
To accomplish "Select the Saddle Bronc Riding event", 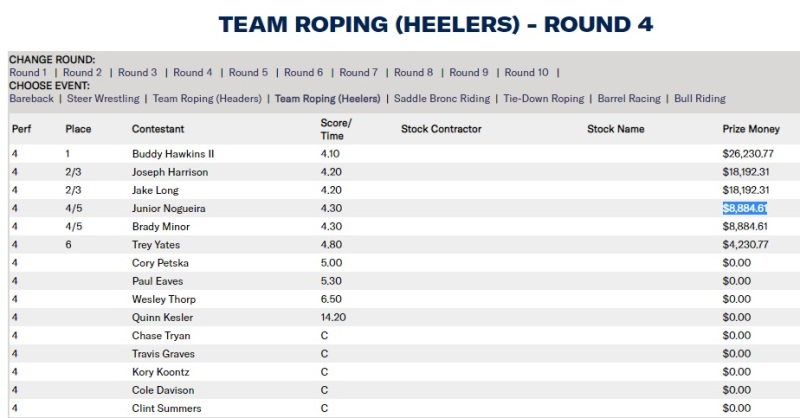I will [441, 99].
